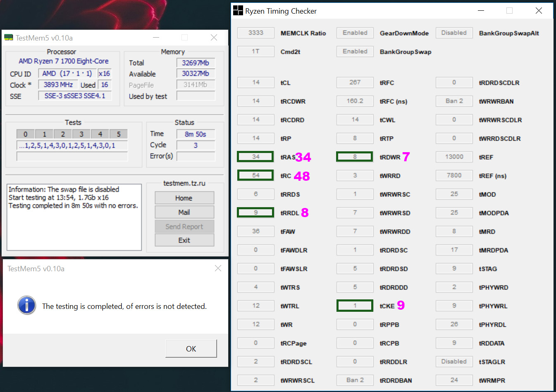The height and width of the screenshot is (392, 556).
Task: Select test number 4 cell
Action: point(100,134)
